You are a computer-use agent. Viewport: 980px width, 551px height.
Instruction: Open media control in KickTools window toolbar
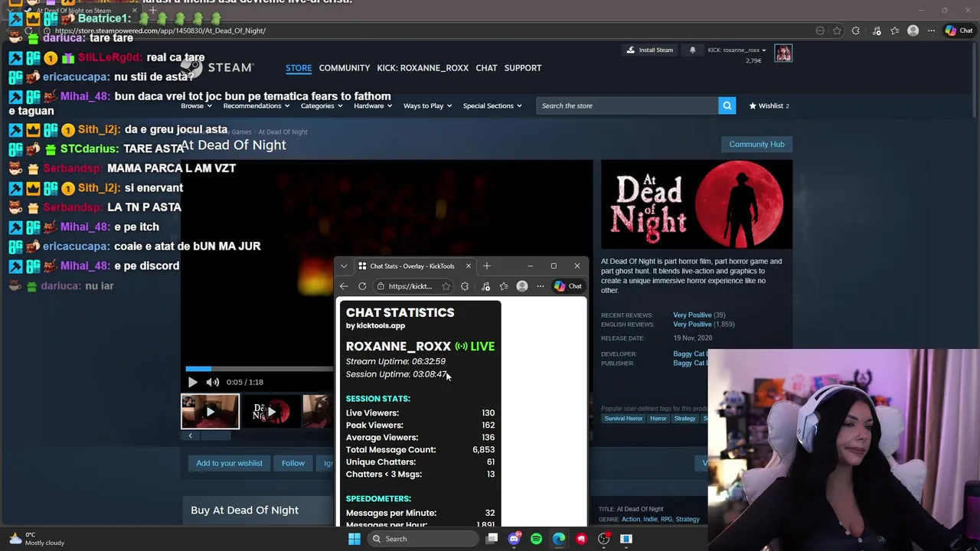[485, 286]
